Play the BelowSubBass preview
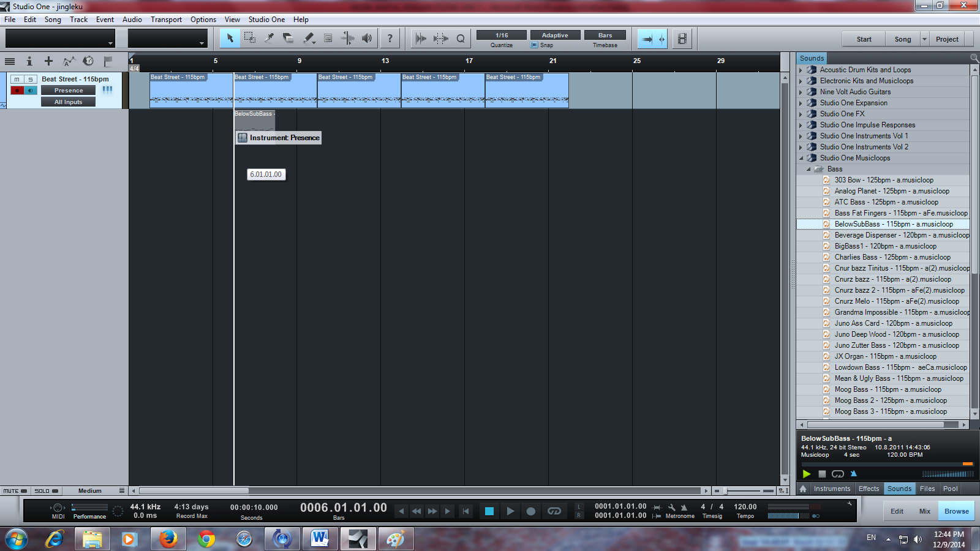 coord(807,474)
